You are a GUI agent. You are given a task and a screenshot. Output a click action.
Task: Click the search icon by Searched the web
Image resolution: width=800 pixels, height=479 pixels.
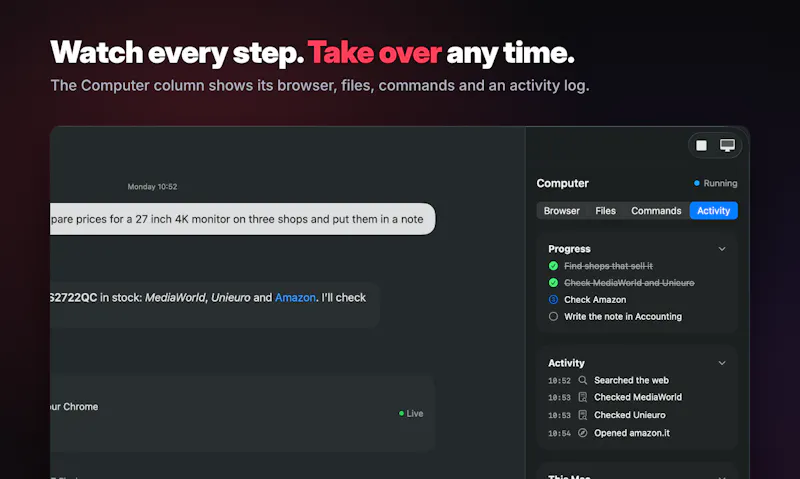583,380
